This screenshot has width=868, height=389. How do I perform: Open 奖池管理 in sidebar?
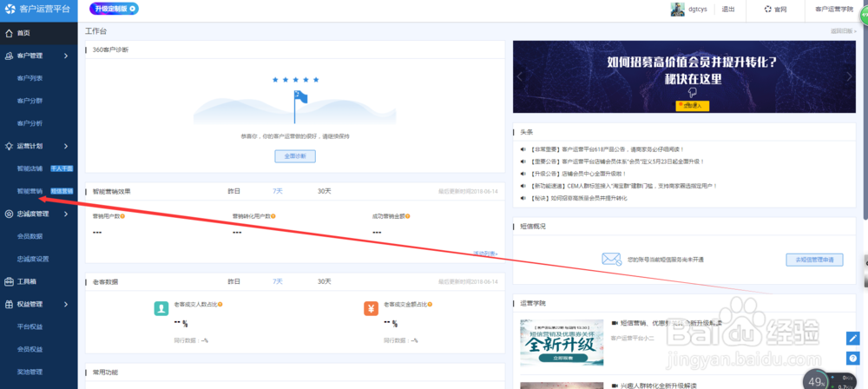tap(30, 372)
